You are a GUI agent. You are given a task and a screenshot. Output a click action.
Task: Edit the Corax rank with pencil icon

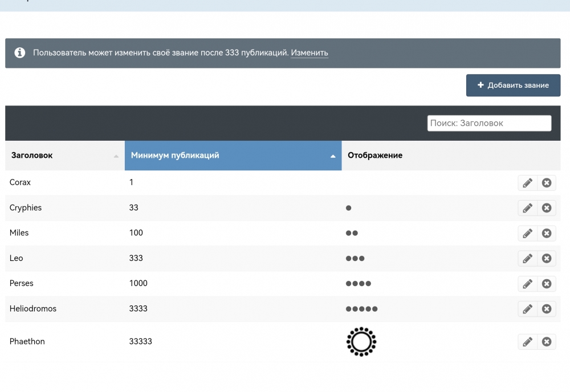coord(527,183)
